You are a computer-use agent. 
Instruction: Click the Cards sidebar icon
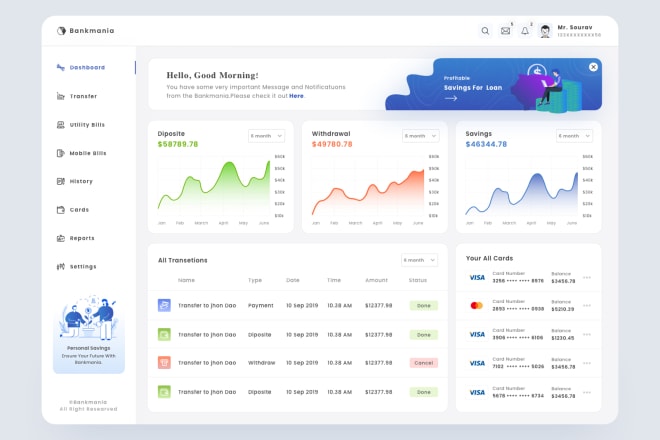pos(61,210)
